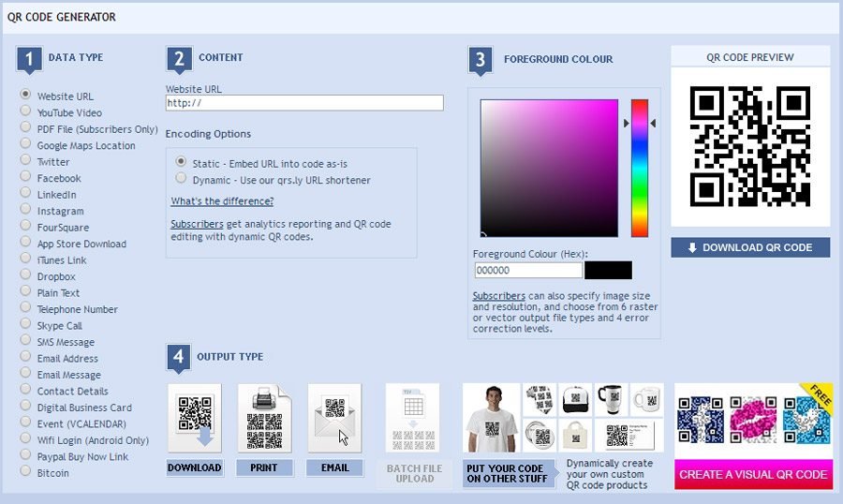This screenshot has height=504, width=843.
Task: Select Skype Call data type
Action: click(25, 323)
